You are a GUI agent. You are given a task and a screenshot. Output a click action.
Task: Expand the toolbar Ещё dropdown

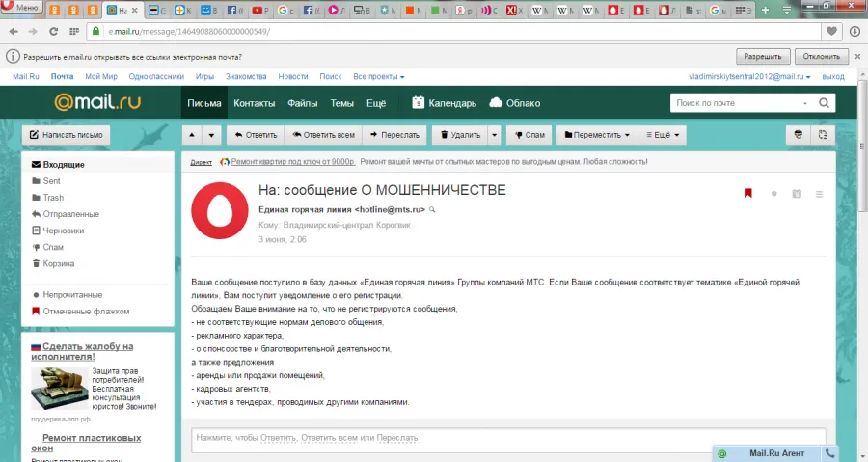tap(662, 135)
